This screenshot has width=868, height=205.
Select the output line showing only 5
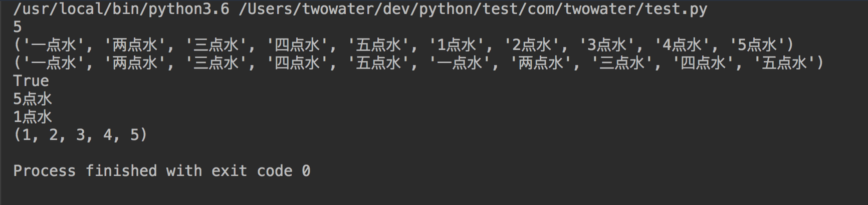click(x=18, y=27)
